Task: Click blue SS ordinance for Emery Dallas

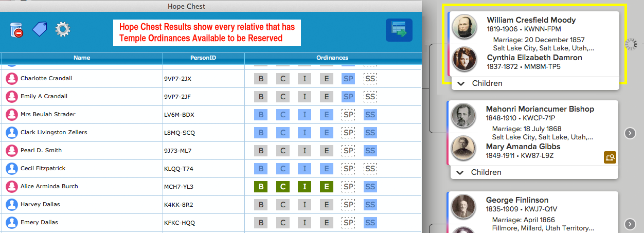Action: 370,223
